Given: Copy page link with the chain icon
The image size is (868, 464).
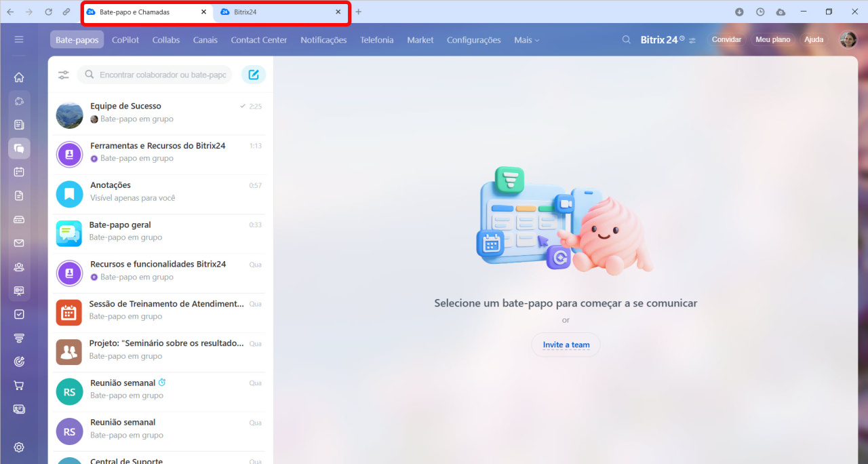Looking at the screenshot, I should pos(66,12).
